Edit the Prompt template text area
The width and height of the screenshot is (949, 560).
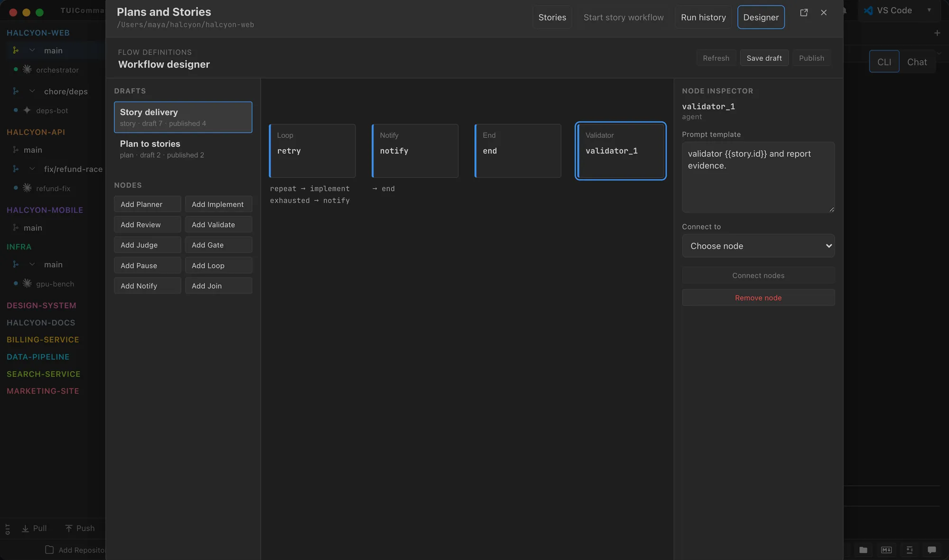[758, 177]
